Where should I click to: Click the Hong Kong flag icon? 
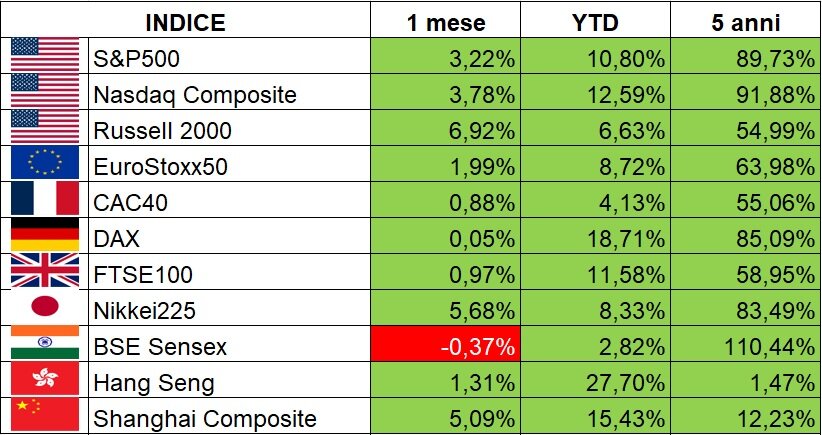pos(44,382)
